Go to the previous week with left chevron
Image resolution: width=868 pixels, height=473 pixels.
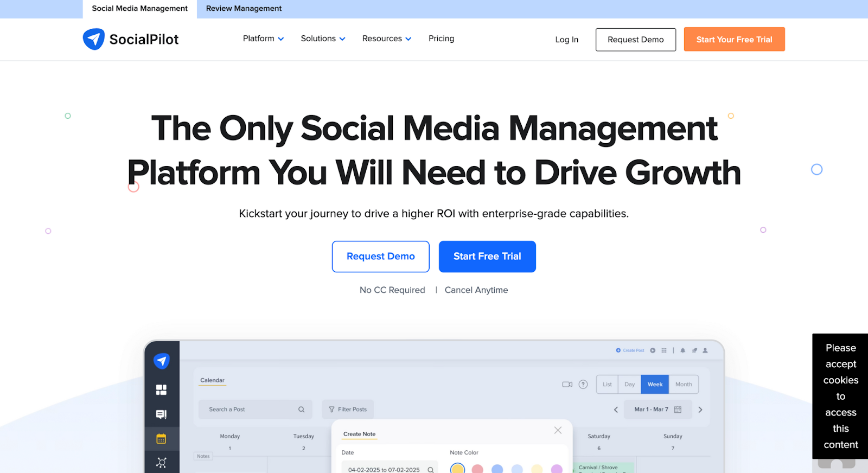coord(616,410)
